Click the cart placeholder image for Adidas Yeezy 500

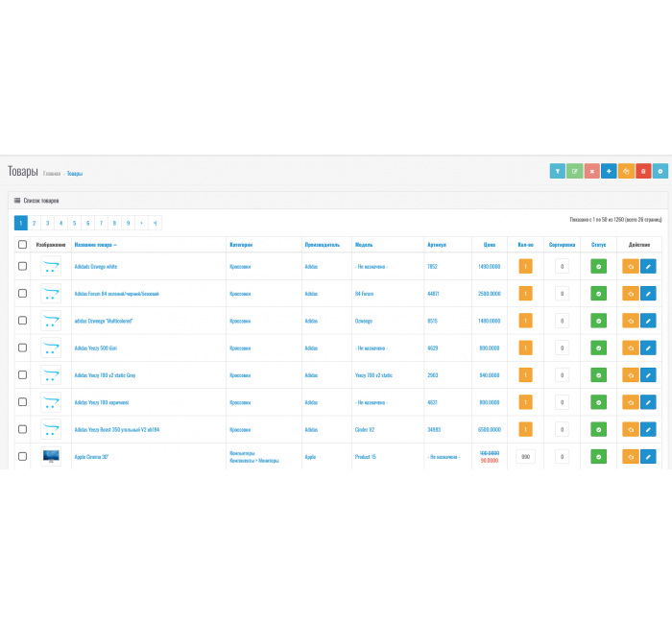coord(51,348)
